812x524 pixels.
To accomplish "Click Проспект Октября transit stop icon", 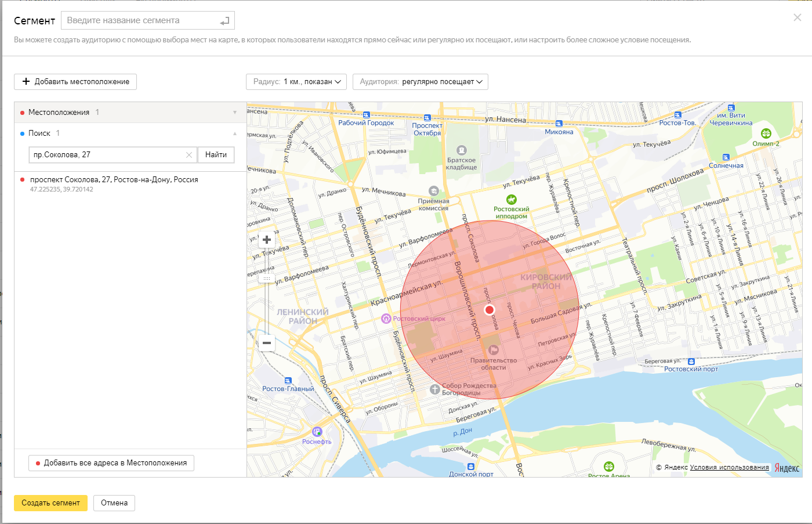I will point(427,118).
